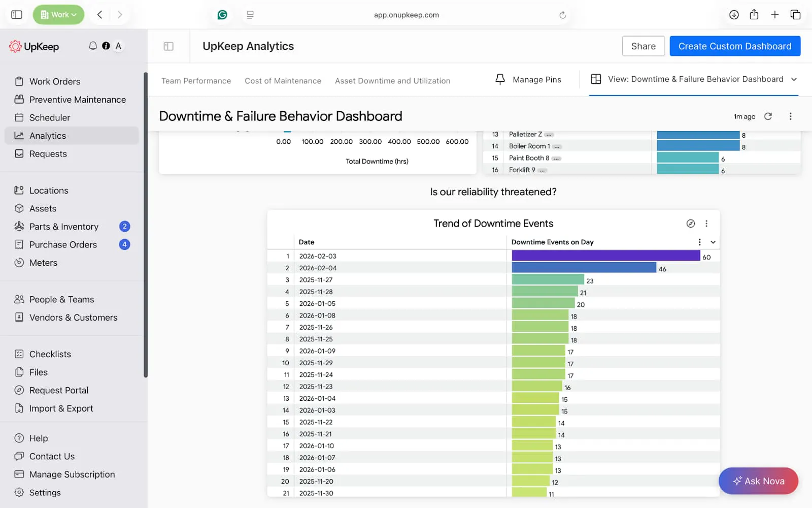
Task: Click the notification bell icon
Action: [93, 46]
